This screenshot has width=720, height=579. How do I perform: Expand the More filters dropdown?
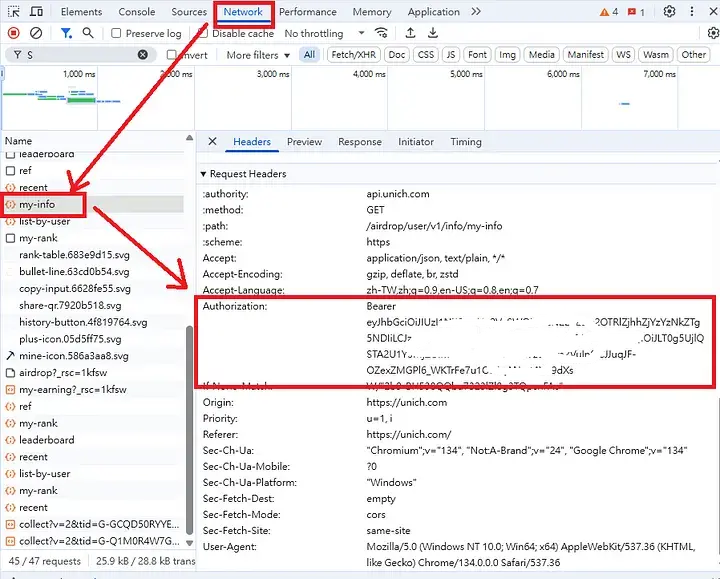tap(258, 55)
